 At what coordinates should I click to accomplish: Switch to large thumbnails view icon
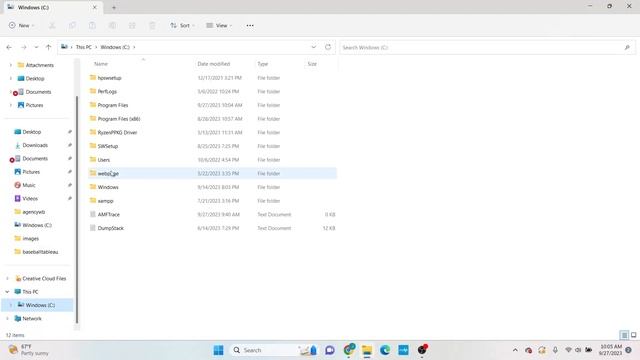[x=633, y=335]
